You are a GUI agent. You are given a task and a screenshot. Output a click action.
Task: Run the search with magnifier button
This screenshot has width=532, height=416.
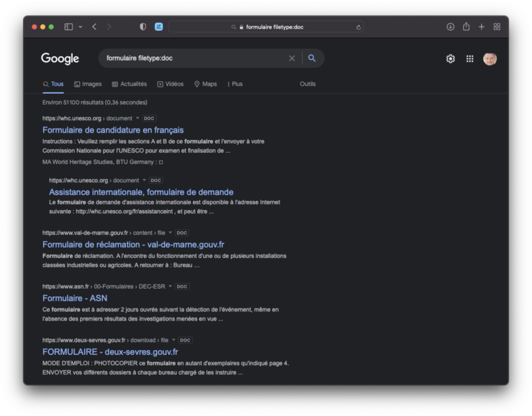click(312, 58)
